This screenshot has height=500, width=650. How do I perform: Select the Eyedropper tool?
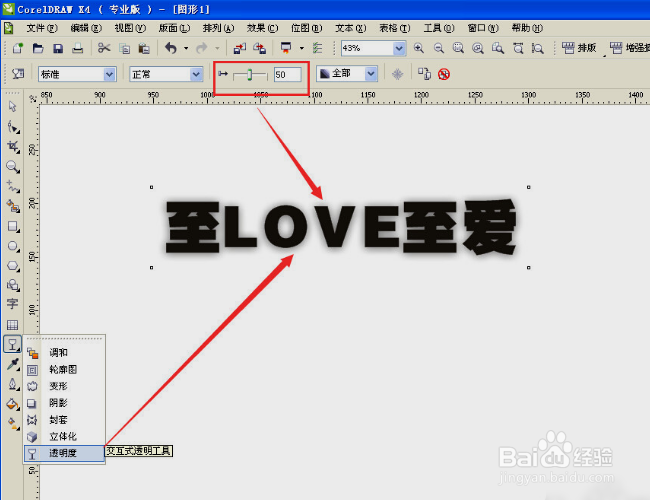13,364
